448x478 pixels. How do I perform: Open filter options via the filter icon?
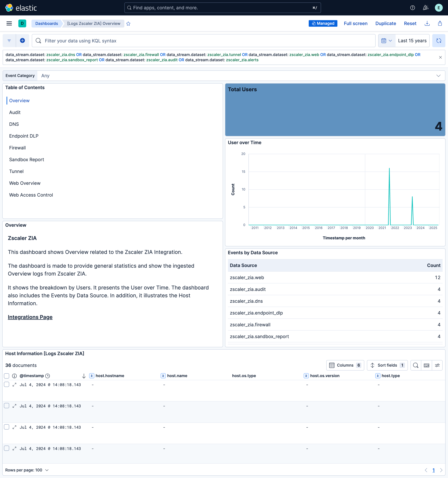click(9, 40)
